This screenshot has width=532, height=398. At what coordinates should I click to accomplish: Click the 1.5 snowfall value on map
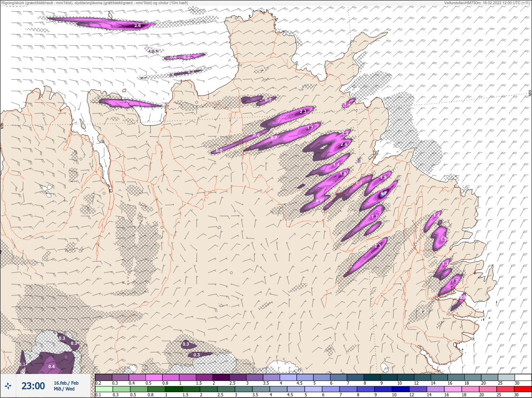[x=443, y=239]
